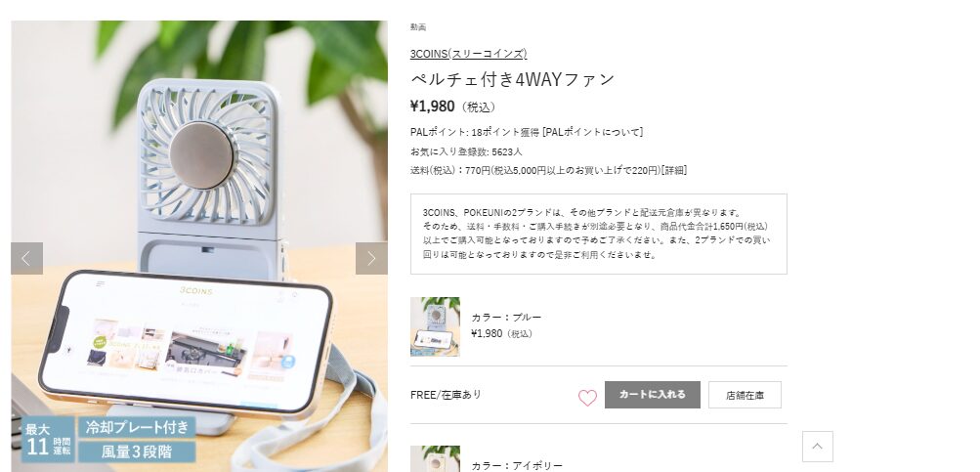This screenshot has width=980, height=472.
Task: Click the main product photo of fan
Action: pyautogui.click(x=199, y=246)
